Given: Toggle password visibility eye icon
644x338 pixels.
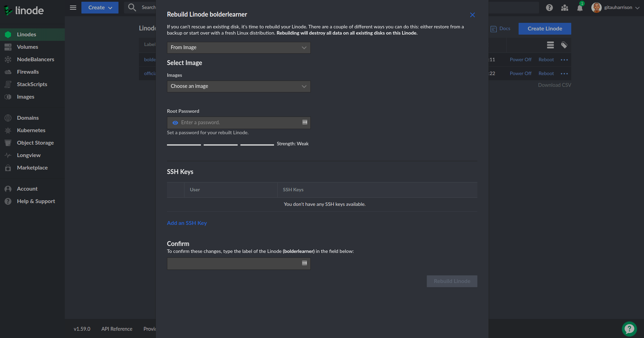Looking at the screenshot, I should (x=175, y=123).
